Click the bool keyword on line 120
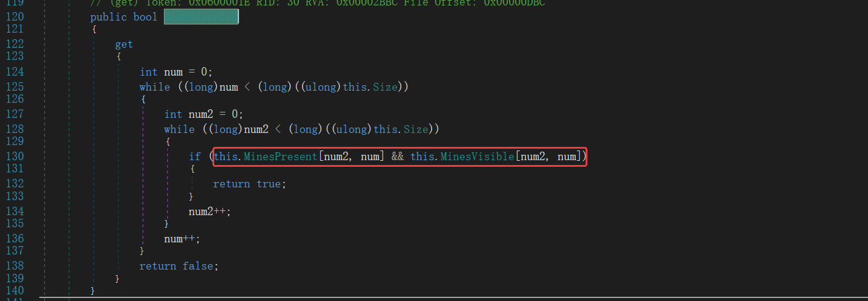This screenshot has width=868, height=301. tap(145, 17)
